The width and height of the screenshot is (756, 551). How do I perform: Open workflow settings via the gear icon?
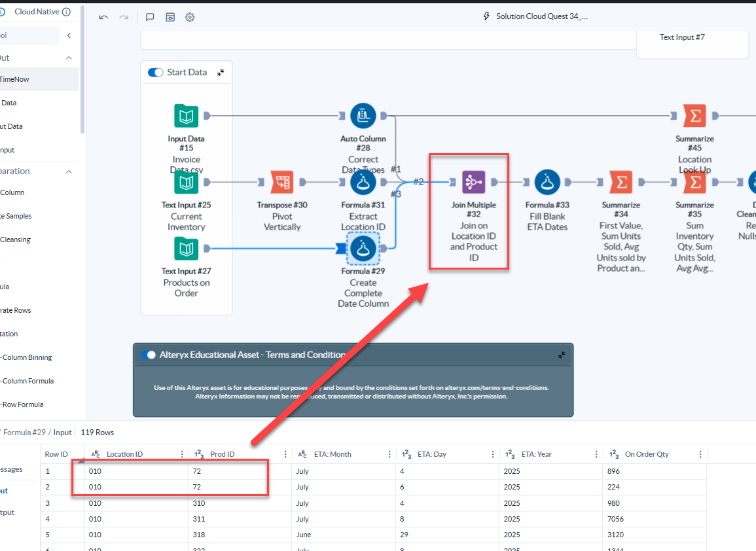coord(190,17)
